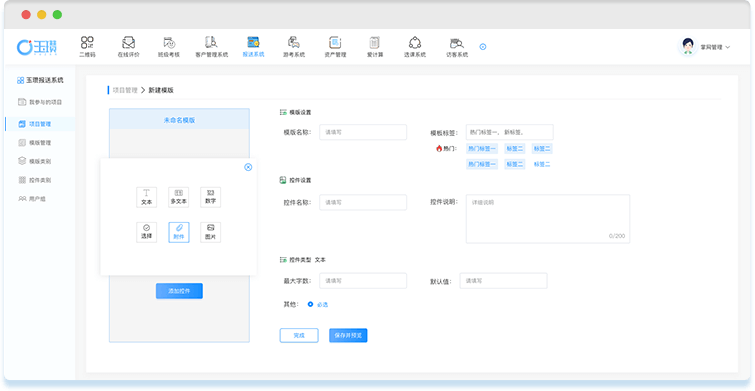The height and width of the screenshot is (391, 755).
Task: Focus the 最大字数 input field
Action: tap(363, 281)
